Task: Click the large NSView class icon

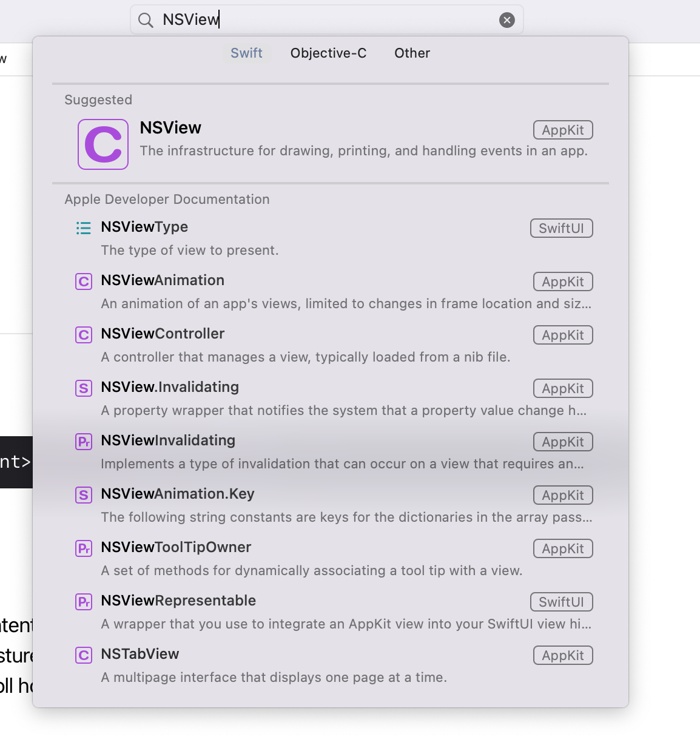Action: pos(103,144)
